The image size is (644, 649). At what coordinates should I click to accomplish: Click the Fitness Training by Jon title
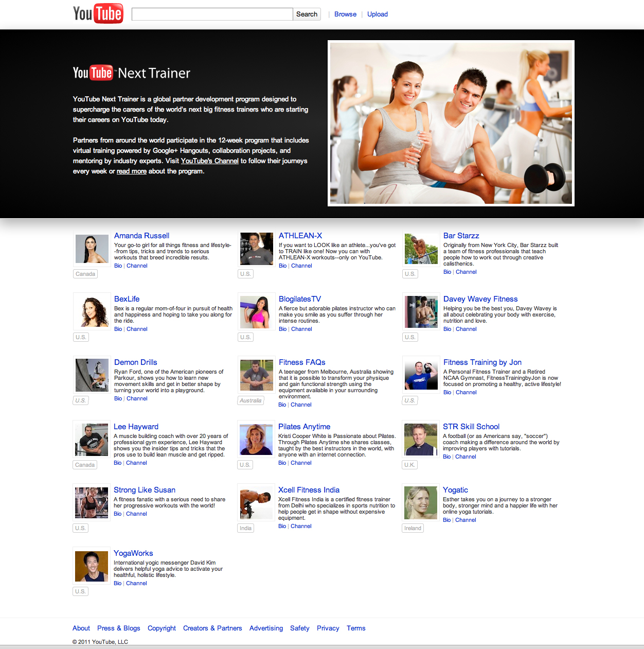(482, 362)
